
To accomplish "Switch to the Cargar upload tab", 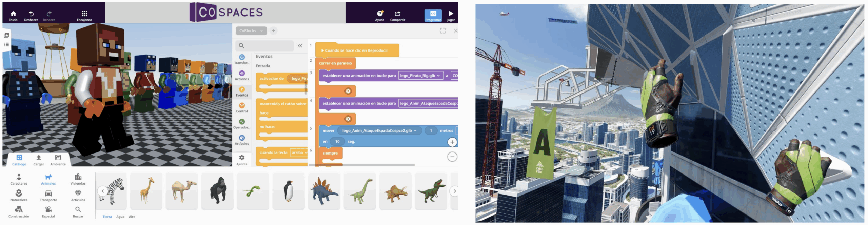I will [39, 160].
